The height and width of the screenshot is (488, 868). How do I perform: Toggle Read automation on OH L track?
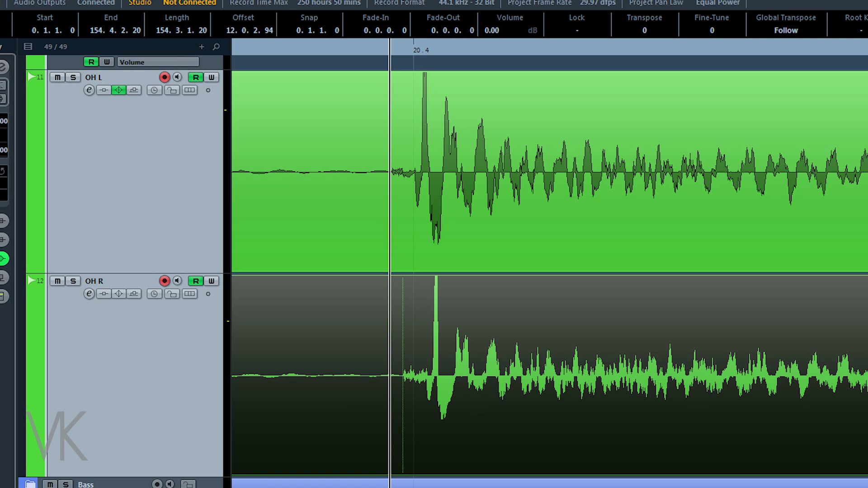pos(196,78)
